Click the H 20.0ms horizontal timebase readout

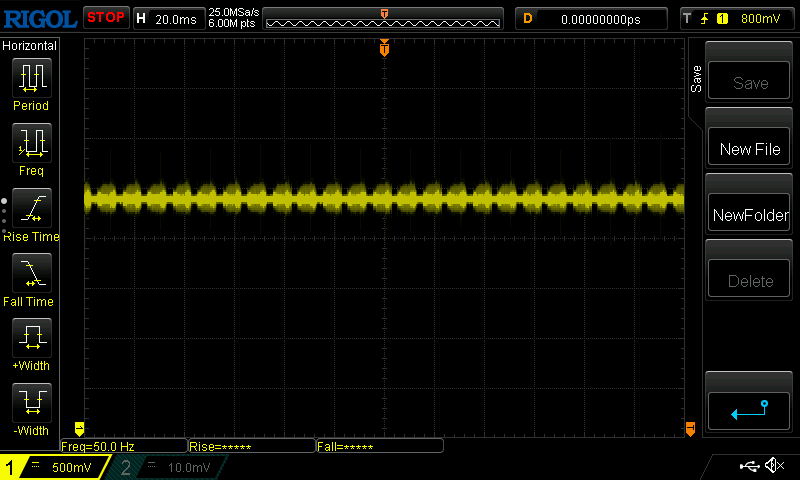[169, 19]
